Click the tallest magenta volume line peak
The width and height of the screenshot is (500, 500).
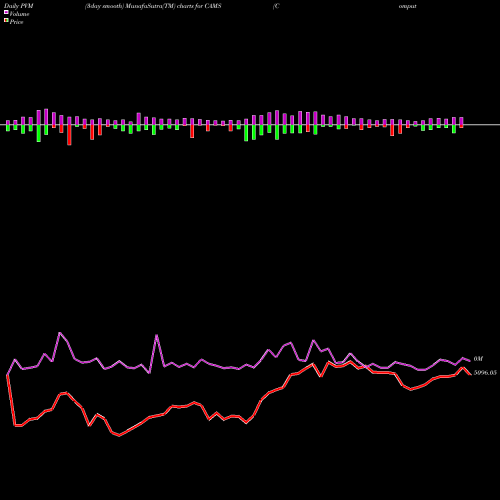(60, 333)
